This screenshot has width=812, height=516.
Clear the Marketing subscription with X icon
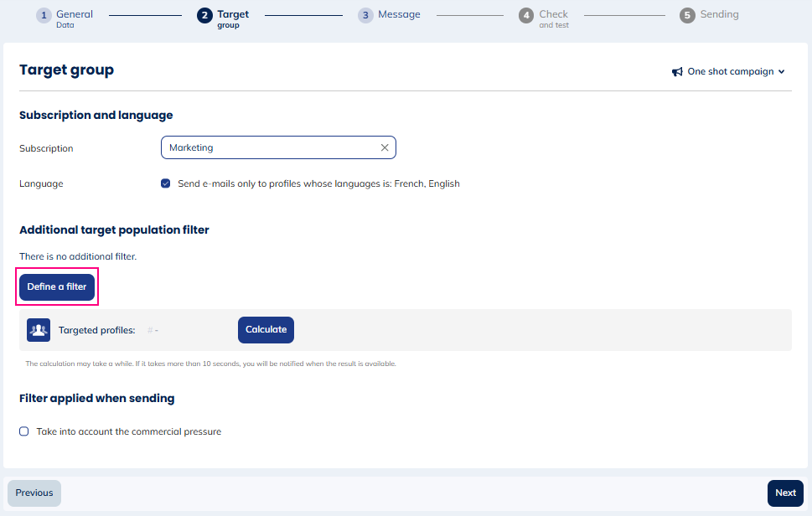385,147
